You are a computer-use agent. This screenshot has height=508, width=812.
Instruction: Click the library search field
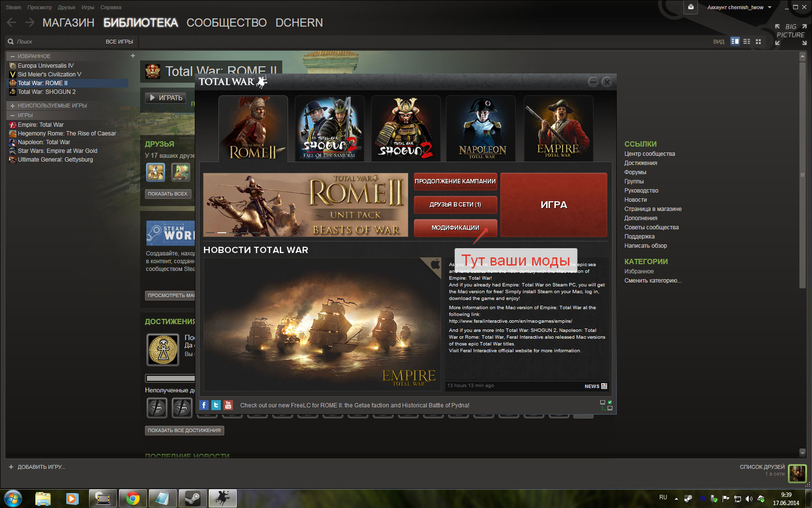[53, 42]
